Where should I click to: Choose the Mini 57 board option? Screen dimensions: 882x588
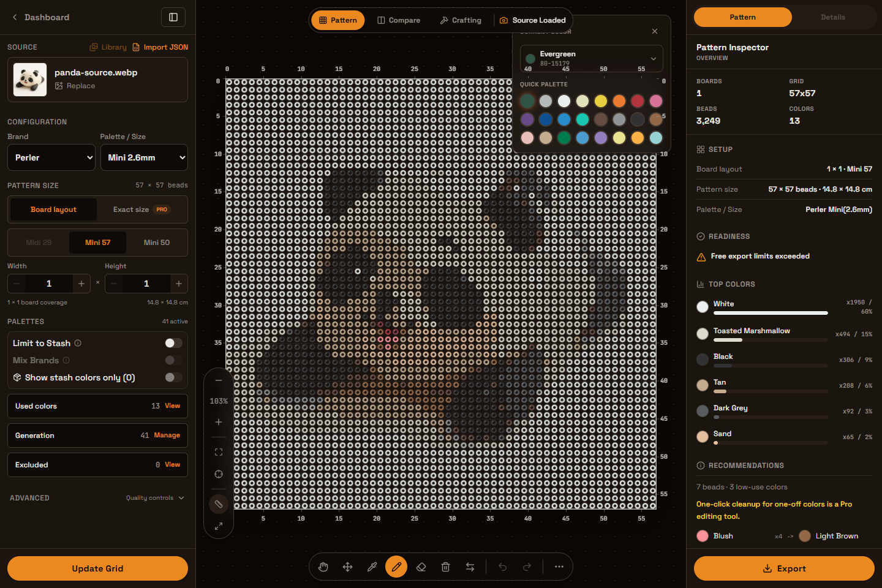click(x=98, y=243)
